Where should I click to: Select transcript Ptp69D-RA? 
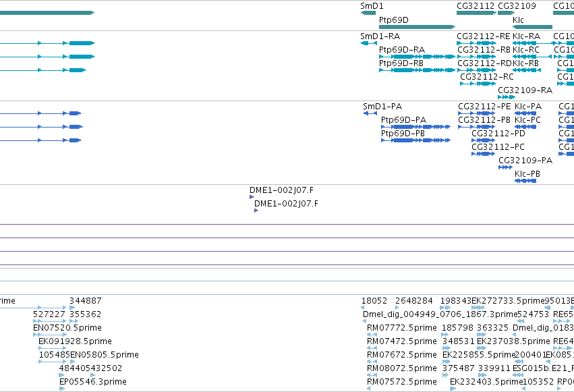(417, 57)
